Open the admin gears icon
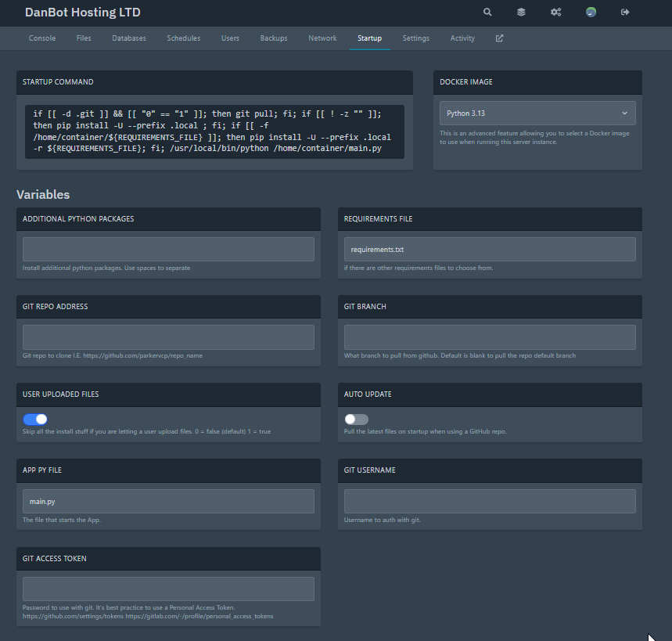Image resolution: width=672 pixels, height=641 pixels. (555, 13)
